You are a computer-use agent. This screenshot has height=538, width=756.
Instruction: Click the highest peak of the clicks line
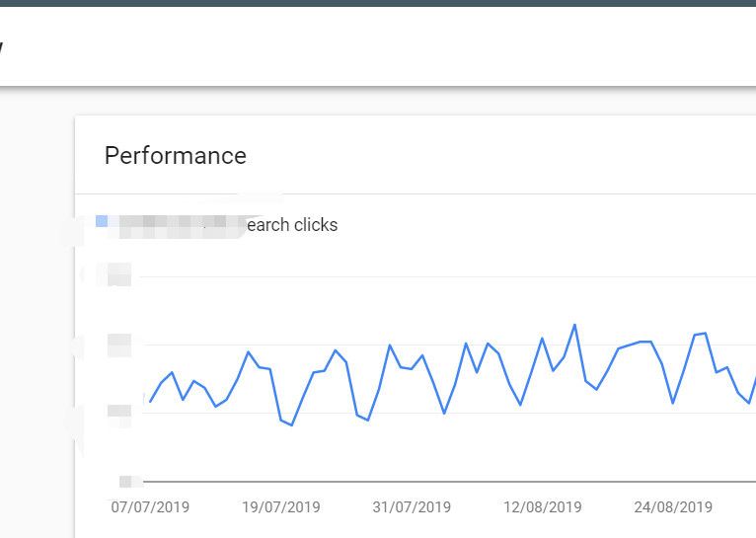[x=574, y=325]
